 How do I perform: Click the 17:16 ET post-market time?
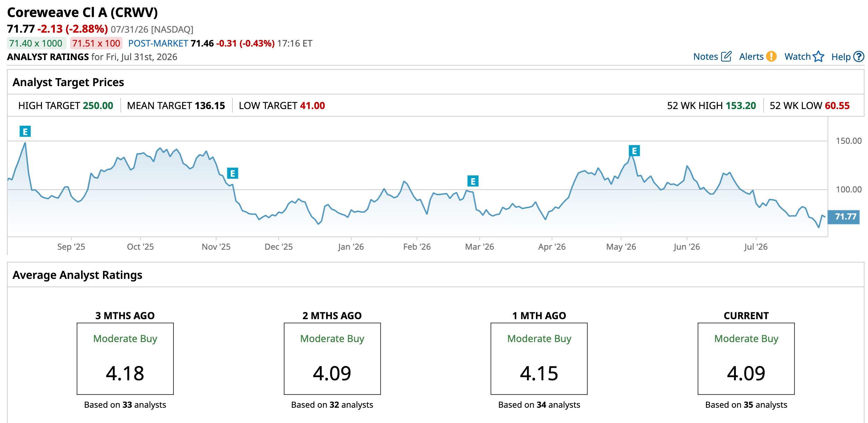[x=295, y=43]
